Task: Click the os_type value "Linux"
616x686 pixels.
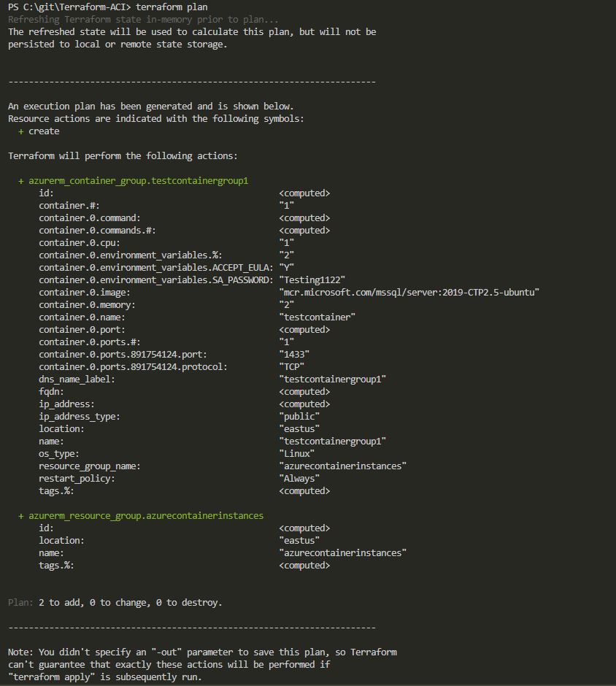Action: [x=296, y=453]
